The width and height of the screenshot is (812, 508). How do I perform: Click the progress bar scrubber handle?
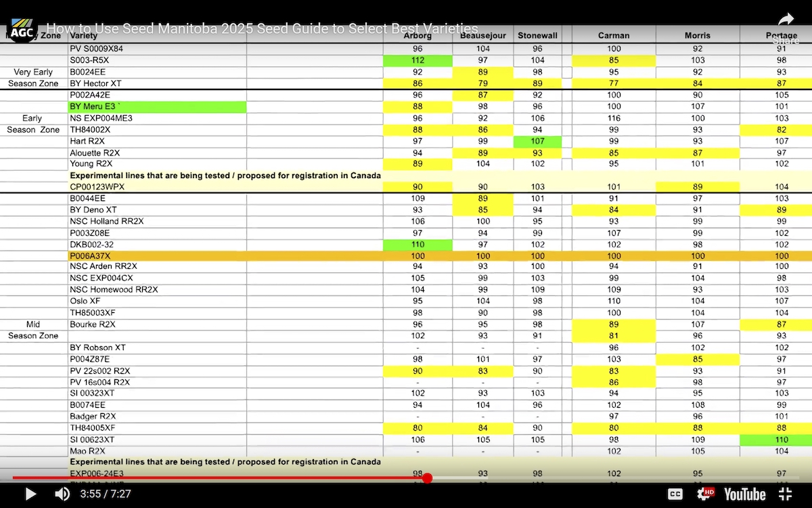[427, 478]
